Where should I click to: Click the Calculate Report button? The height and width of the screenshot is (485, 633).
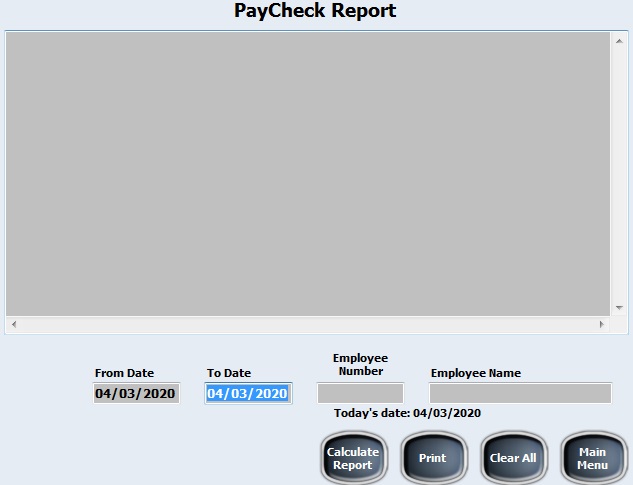(354, 458)
